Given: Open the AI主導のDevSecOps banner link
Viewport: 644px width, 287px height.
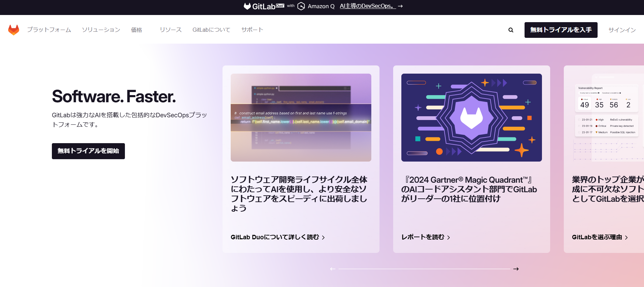Looking at the screenshot, I should (x=368, y=6).
